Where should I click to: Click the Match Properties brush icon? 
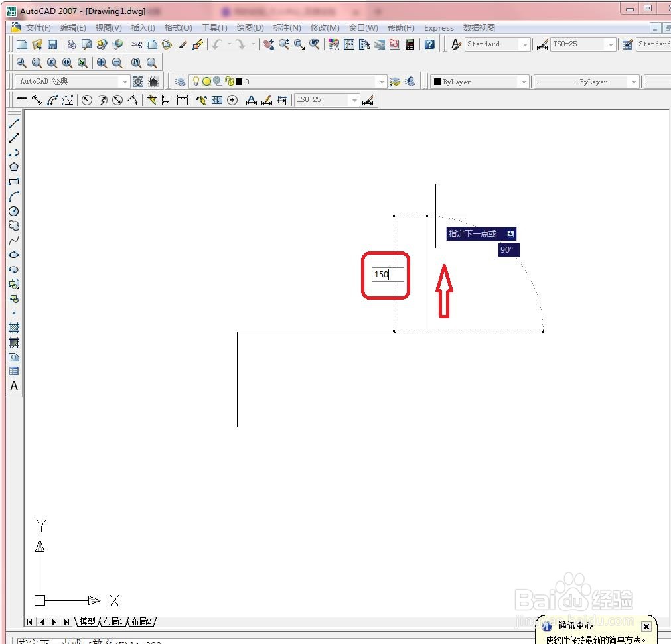[183, 44]
